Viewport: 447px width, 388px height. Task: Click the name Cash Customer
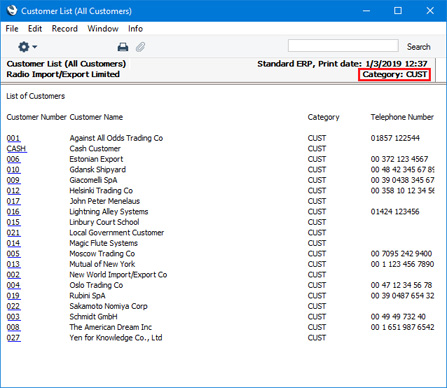(x=95, y=149)
